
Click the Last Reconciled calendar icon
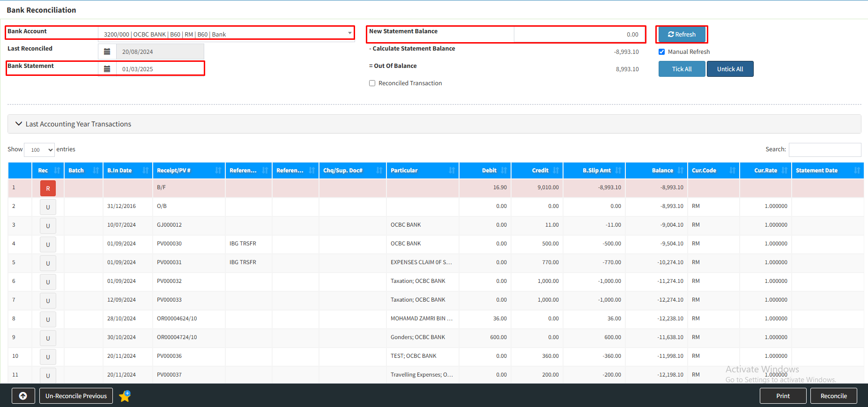(x=107, y=52)
